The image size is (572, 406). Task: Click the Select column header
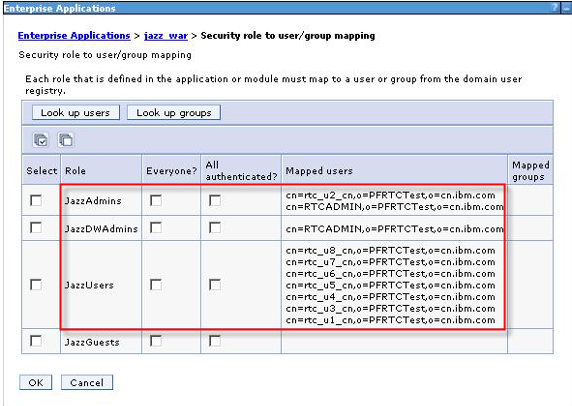pos(42,170)
